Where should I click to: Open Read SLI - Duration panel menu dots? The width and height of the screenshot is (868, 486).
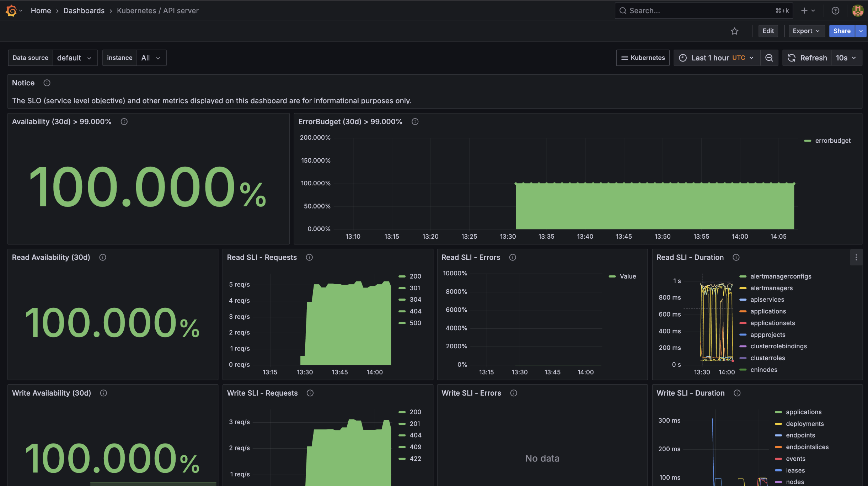pos(856,257)
